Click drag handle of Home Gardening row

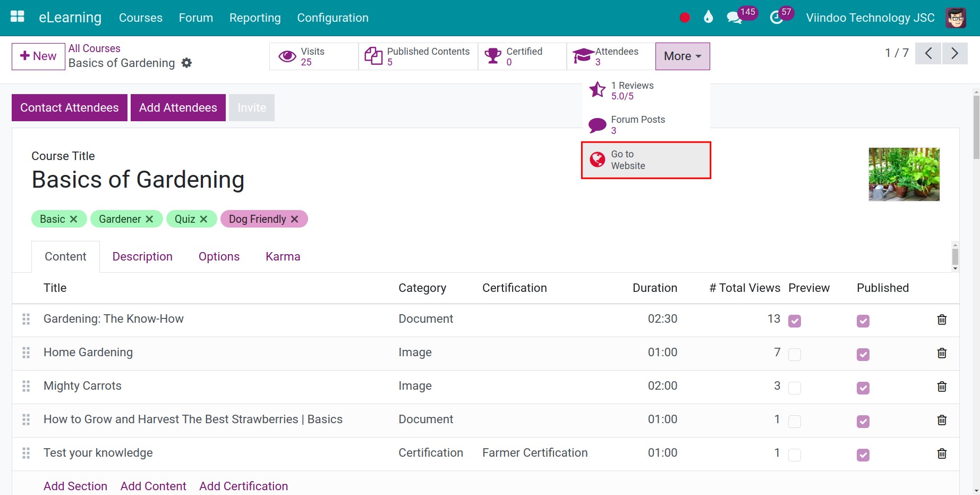(26, 353)
